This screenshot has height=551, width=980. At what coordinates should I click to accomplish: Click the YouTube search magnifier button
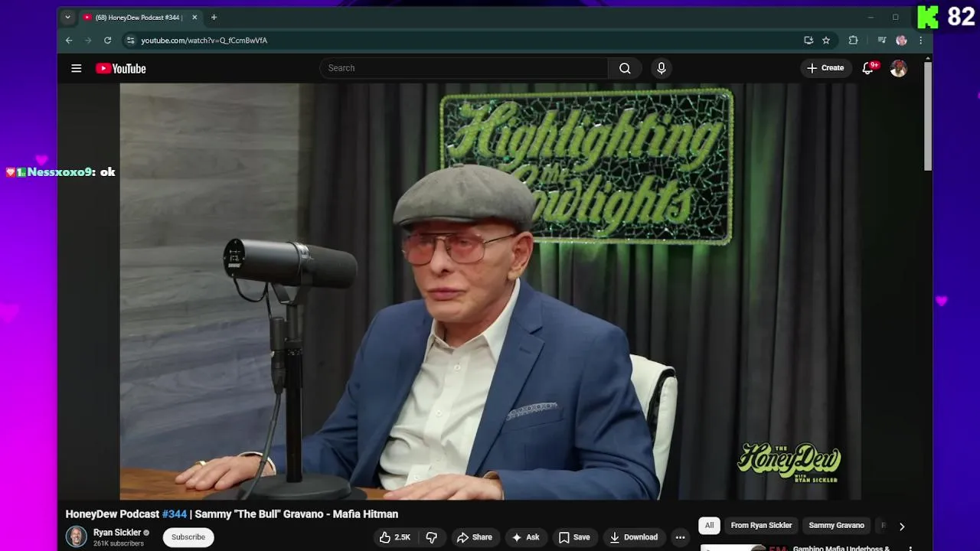625,68
